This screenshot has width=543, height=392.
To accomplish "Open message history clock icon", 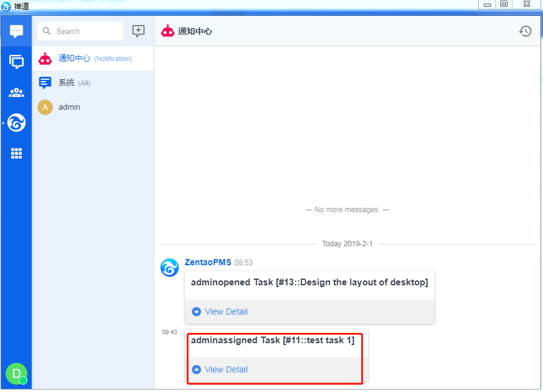I will (525, 31).
